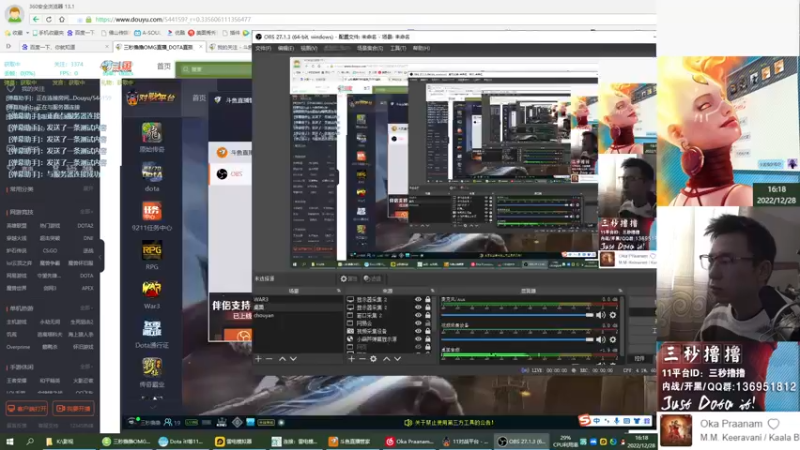Screen dimensions: 800x450
Task: Expand 全部 next to 网游竞技 category
Action: tap(85, 212)
